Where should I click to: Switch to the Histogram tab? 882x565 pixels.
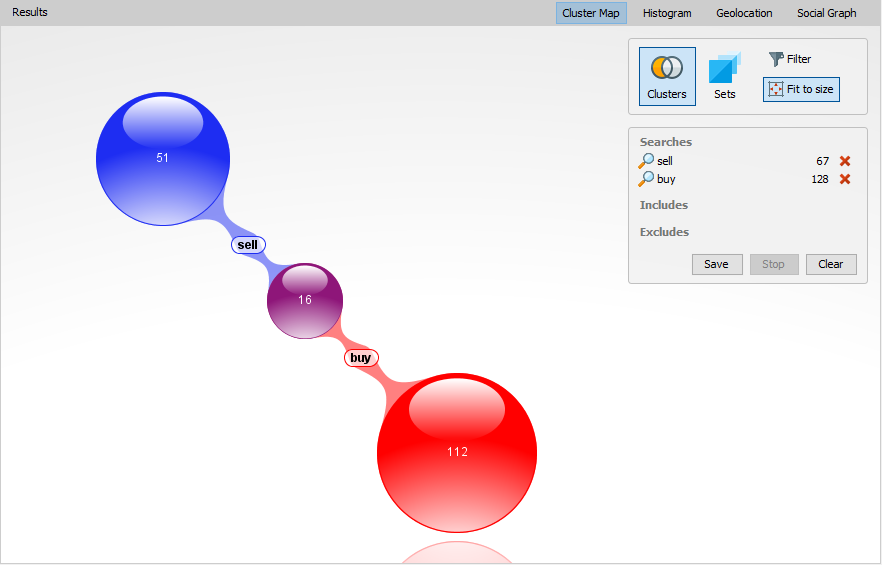pyautogui.click(x=667, y=13)
